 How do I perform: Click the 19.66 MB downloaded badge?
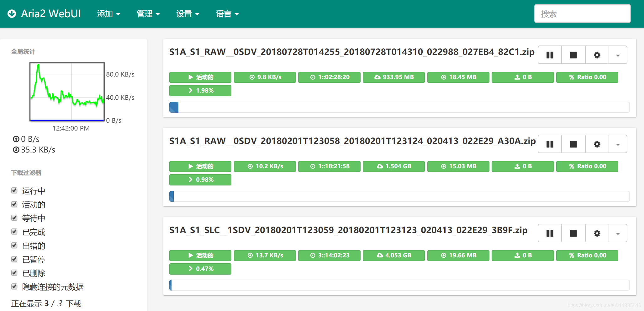pos(458,255)
